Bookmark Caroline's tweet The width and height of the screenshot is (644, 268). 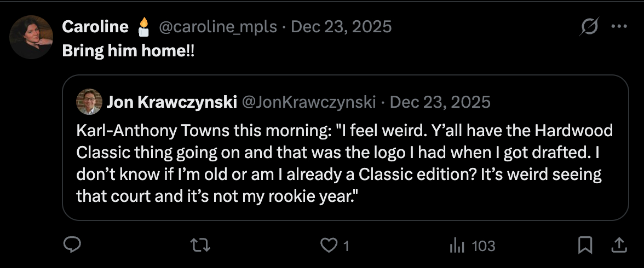585,246
